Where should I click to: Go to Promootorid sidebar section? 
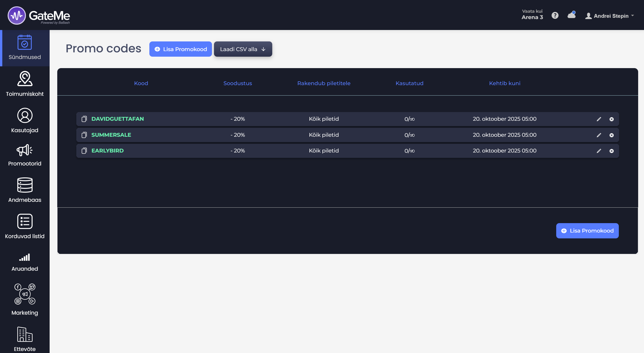click(x=25, y=155)
